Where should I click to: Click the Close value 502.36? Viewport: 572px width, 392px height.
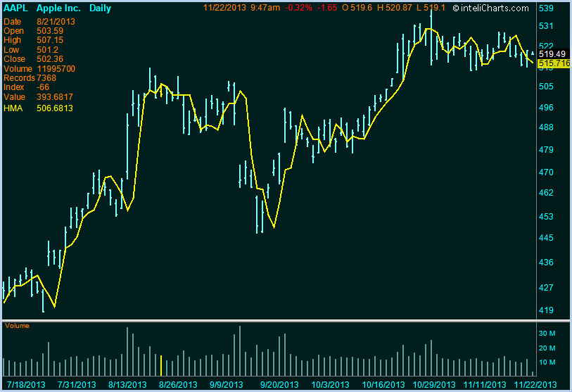pyautogui.click(x=50, y=59)
